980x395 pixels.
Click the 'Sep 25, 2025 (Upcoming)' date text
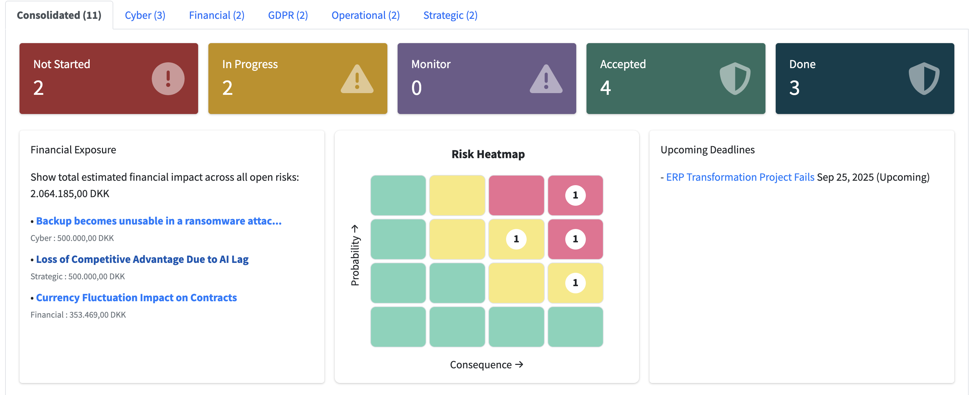click(873, 177)
